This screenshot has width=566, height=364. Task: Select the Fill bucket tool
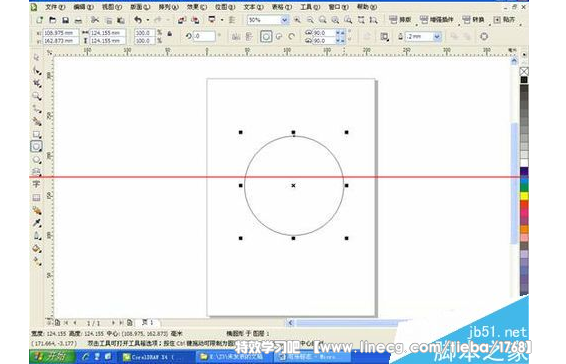click(x=36, y=248)
